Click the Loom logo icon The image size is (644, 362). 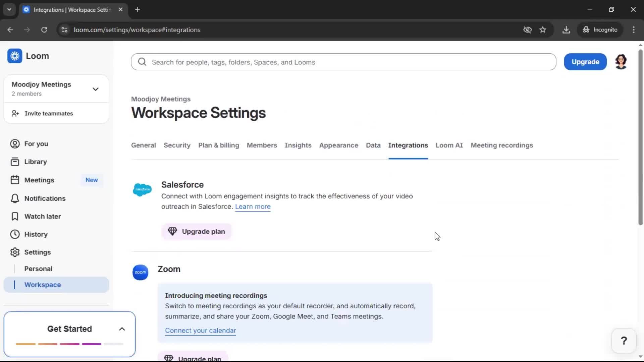coord(15,56)
